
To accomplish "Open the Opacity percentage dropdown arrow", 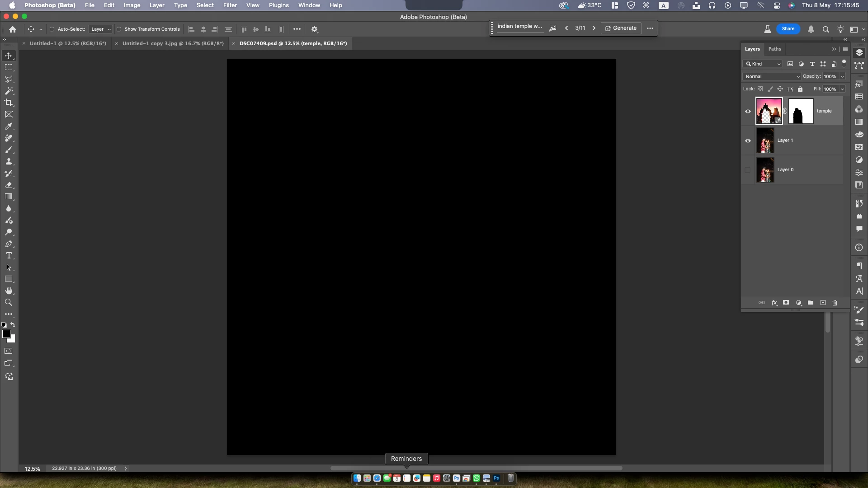I will coord(842,77).
